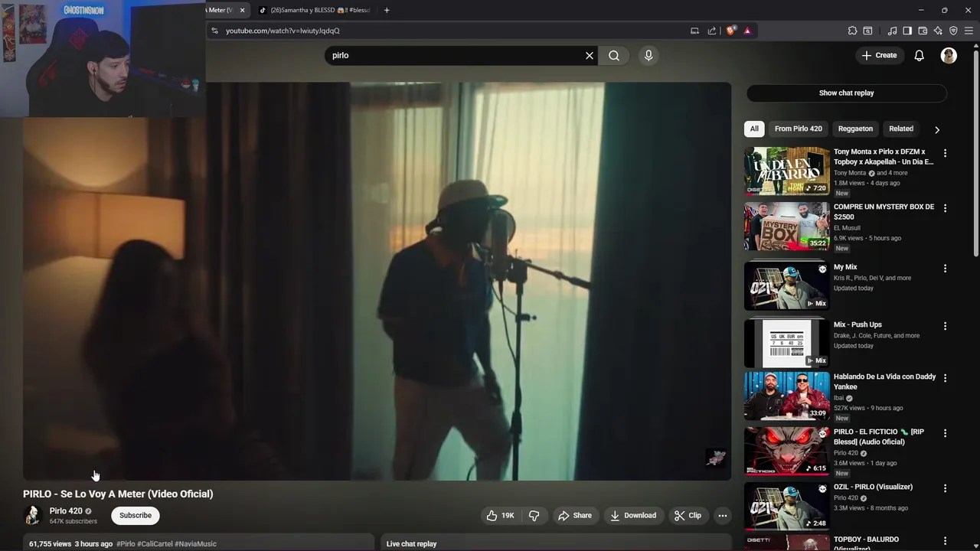Open options menu for Mystery Box video
The width and height of the screenshot is (980, 551).
(x=945, y=208)
